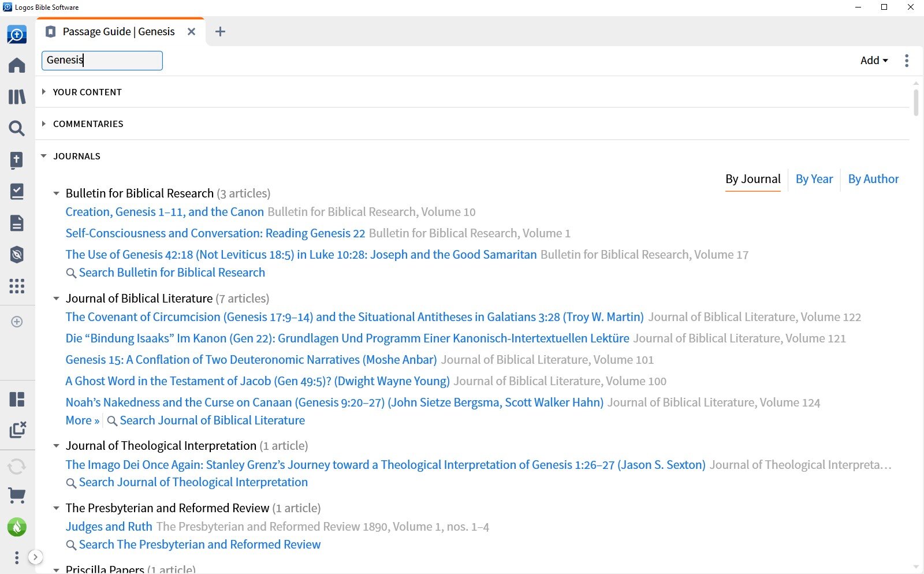The width and height of the screenshot is (924, 574).
Task: Click the scrollbar down arrow
Action: [916, 567]
